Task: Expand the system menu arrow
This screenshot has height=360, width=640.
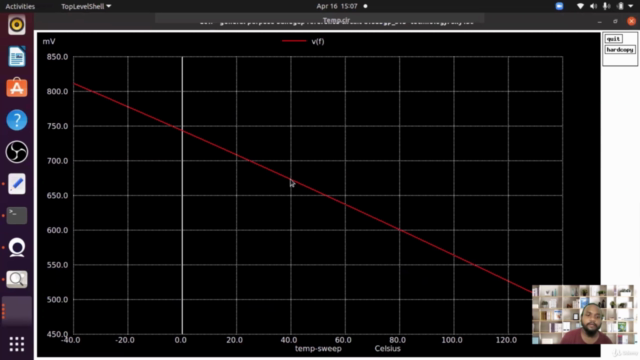Action: pos(631,6)
